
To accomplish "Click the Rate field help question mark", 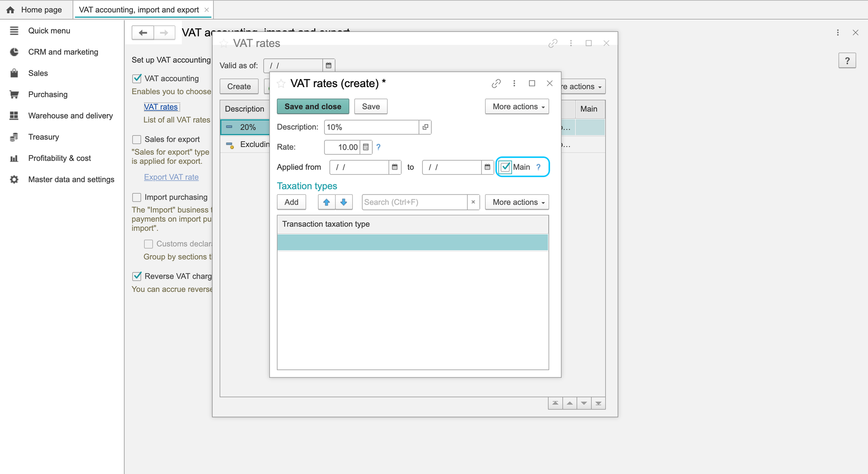I will coord(379,147).
